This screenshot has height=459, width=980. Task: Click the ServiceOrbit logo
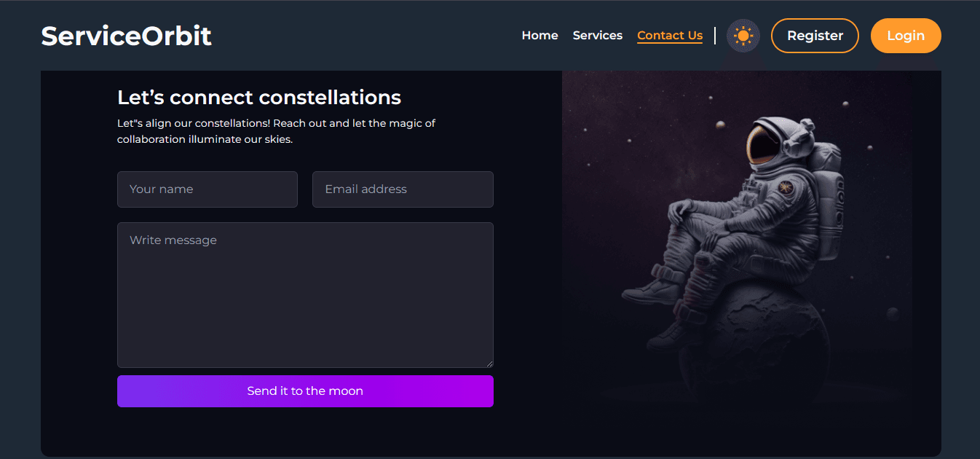tap(126, 36)
